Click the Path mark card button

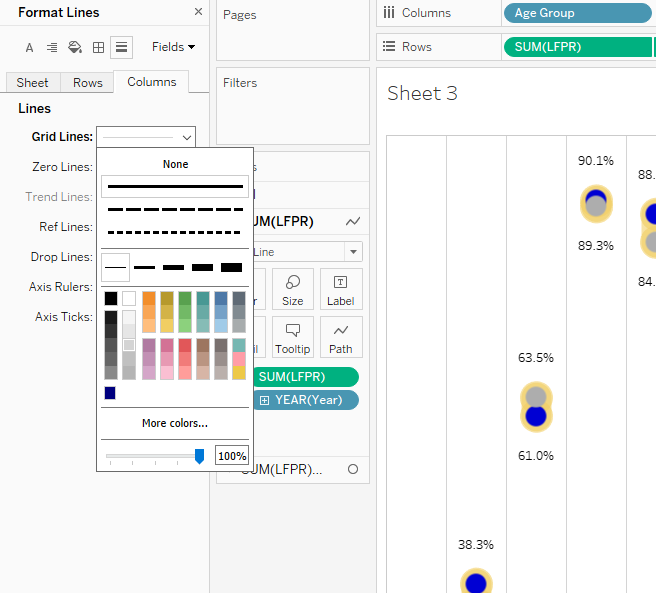click(341, 337)
